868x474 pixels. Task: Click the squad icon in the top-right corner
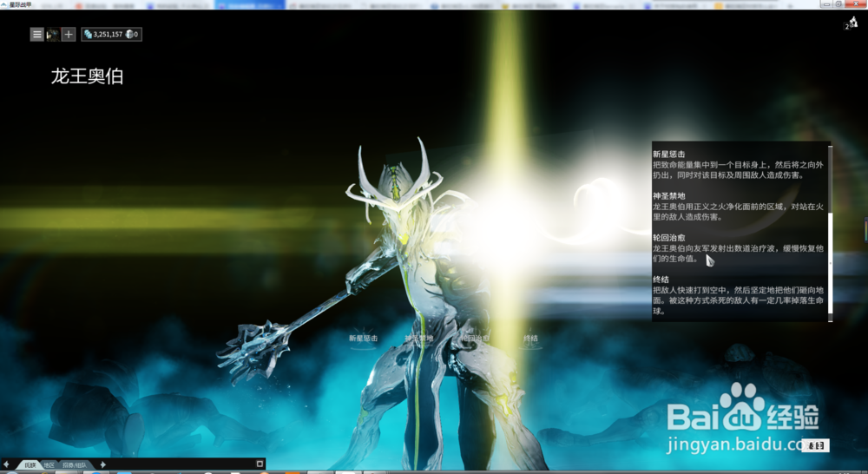click(x=852, y=23)
